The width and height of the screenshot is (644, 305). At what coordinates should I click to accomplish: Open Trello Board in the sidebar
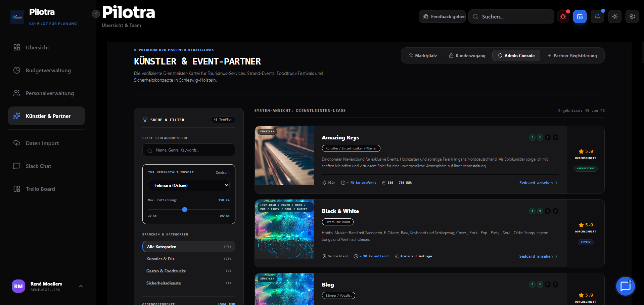(46, 189)
